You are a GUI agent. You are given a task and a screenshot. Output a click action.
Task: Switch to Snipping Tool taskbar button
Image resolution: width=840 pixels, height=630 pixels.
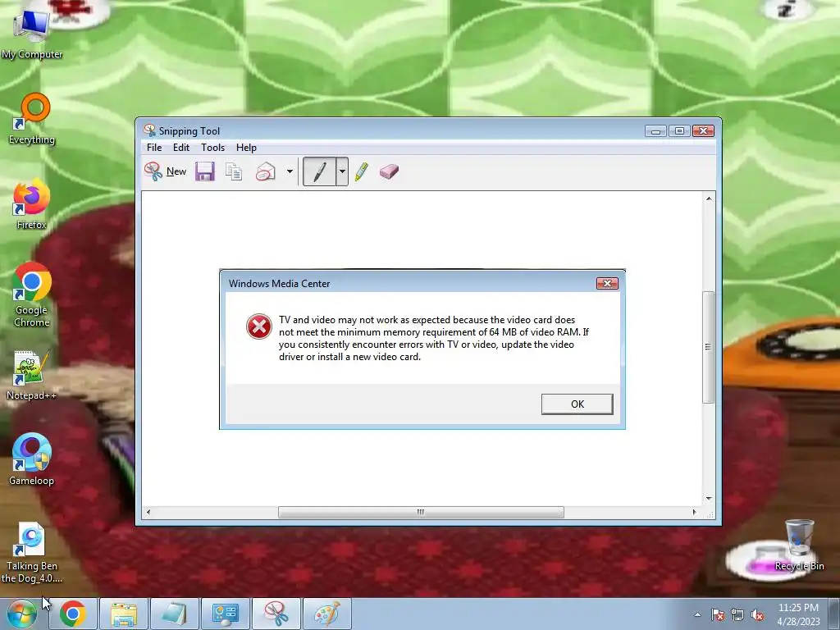276,614
